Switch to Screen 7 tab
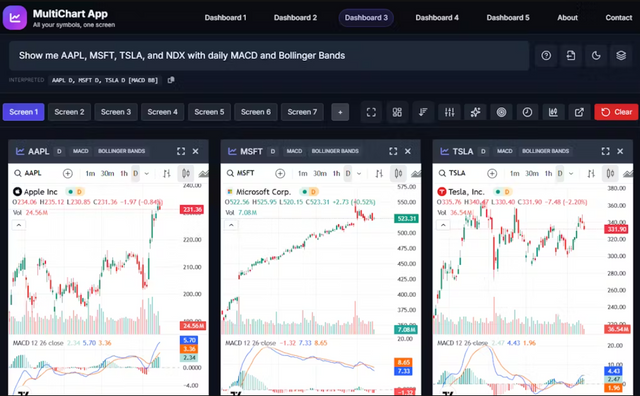The height and width of the screenshot is (396, 640). coord(302,112)
